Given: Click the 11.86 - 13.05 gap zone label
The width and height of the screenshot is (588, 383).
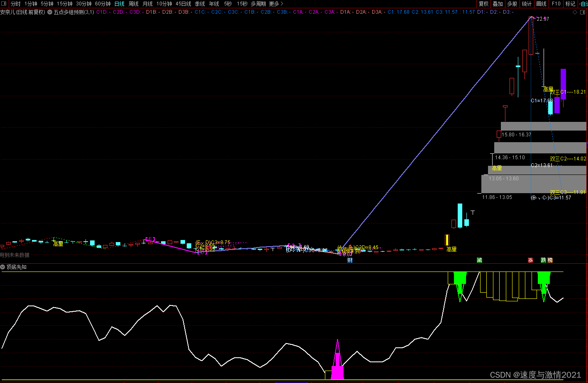Looking at the screenshot, I should pos(497,197).
